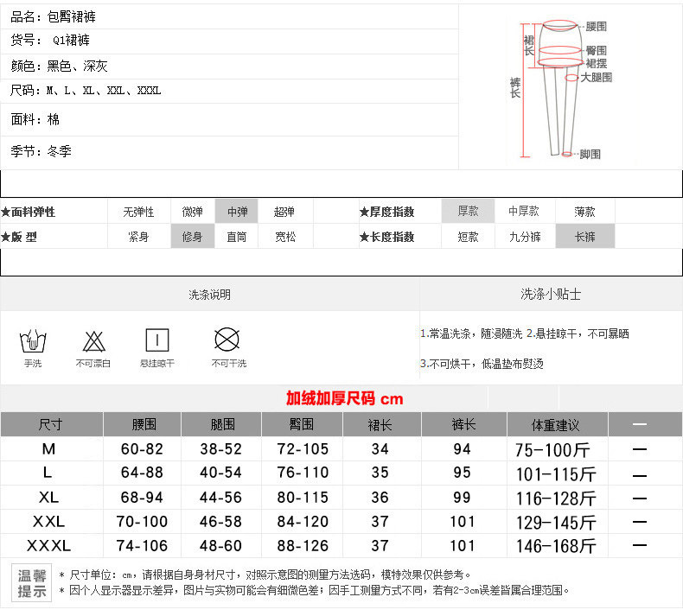The width and height of the screenshot is (683, 616).
Task: Click the star beside 面料弹性
Action: [5, 212]
